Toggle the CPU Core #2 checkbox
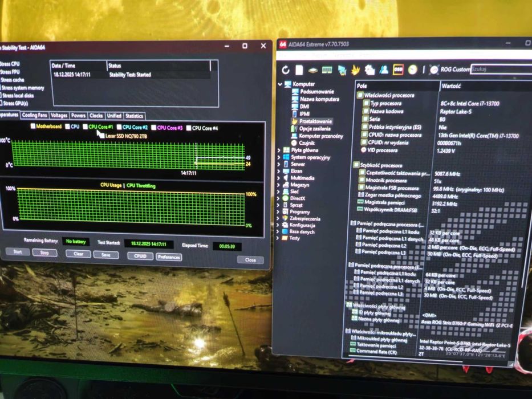Screen dimensions: 532x399 (119, 127)
